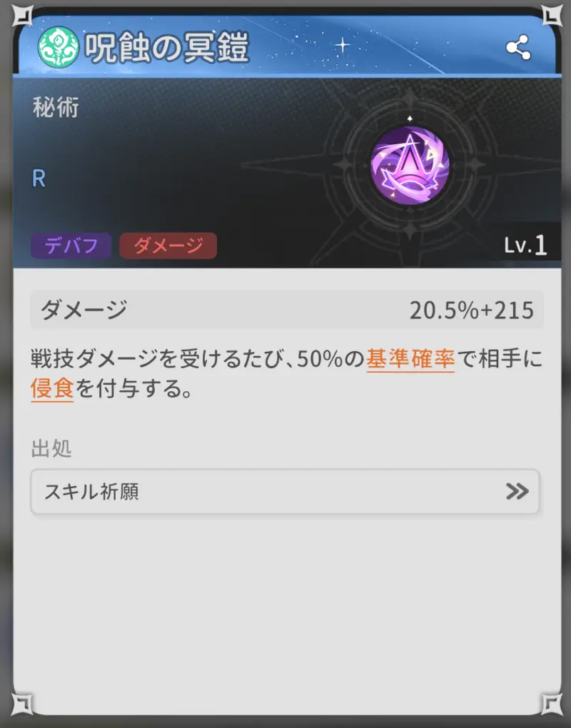This screenshot has width=571, height=728.
Task: Click the 出処 section heading
Action: pos(51,448)
